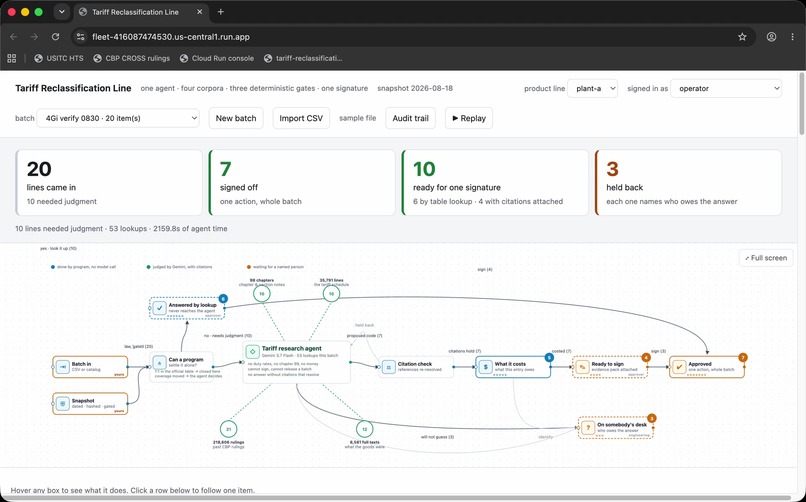Click 'waiting for a named person' legend
The image size is (806, 502).
coord(275,267)
